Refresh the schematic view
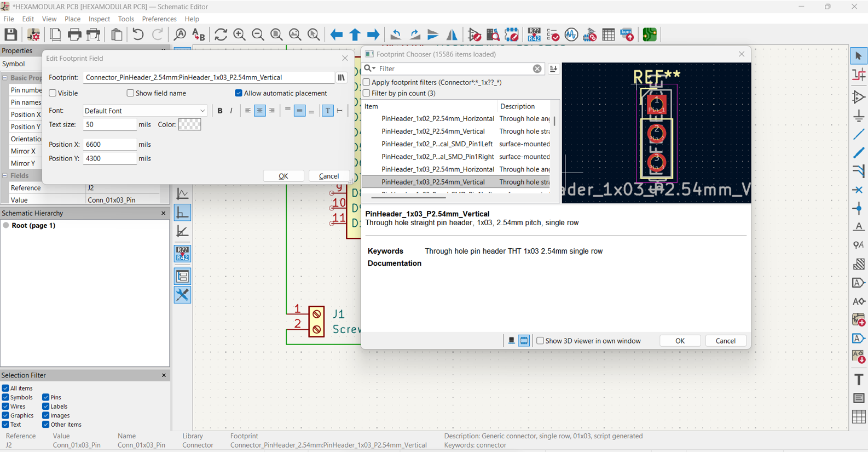This screenshot has height=452, width=868. 221,35
